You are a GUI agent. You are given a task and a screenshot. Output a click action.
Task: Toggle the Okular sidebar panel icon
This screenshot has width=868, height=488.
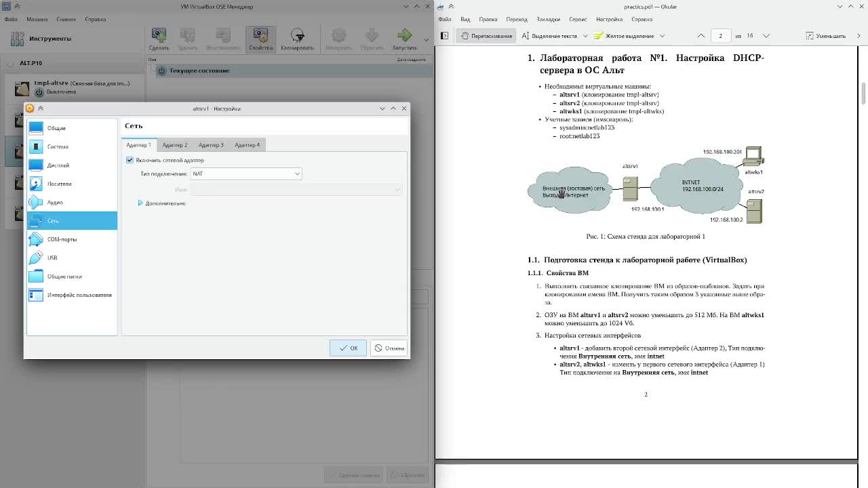pyautogui.click(x=444, y=36)
